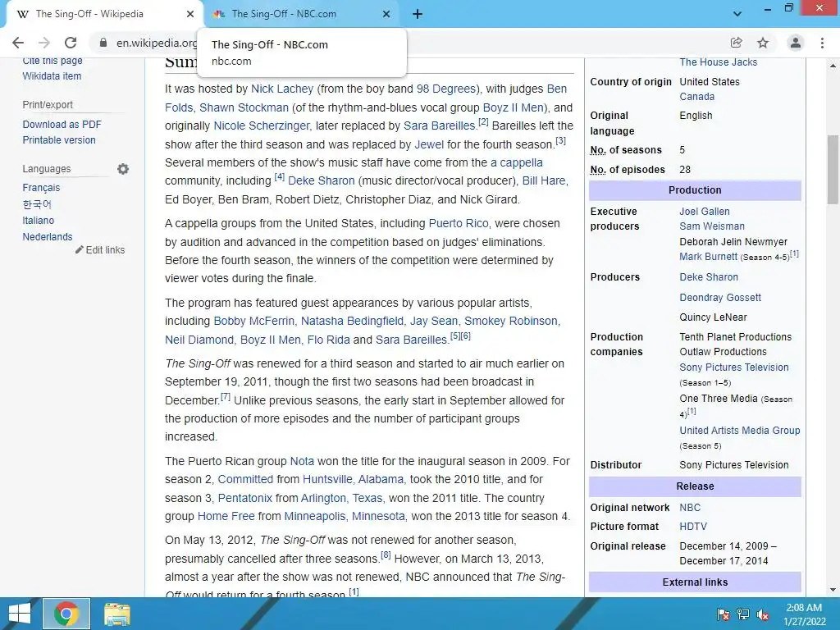Reload the current page
Image resolution: width=840 pixels, height=630 pixels.
tap(71, 43)
